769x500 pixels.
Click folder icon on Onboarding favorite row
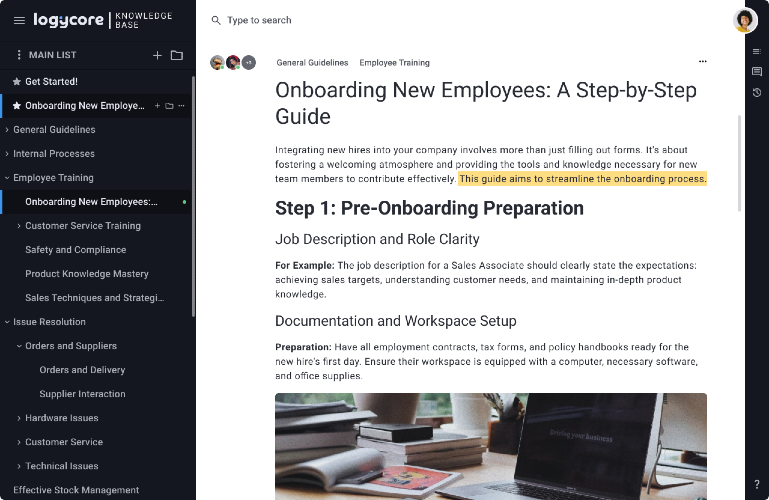(x=169, y=106)
